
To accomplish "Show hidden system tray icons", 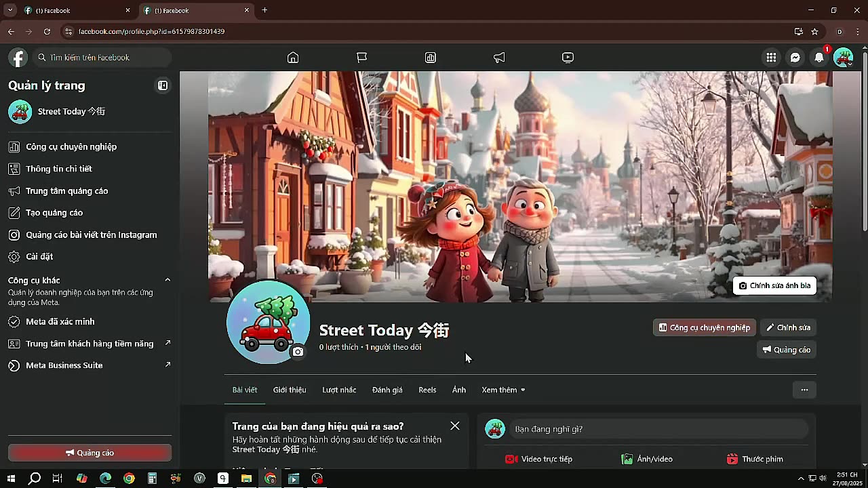I will pyautogui.click(x=801, y=479).
